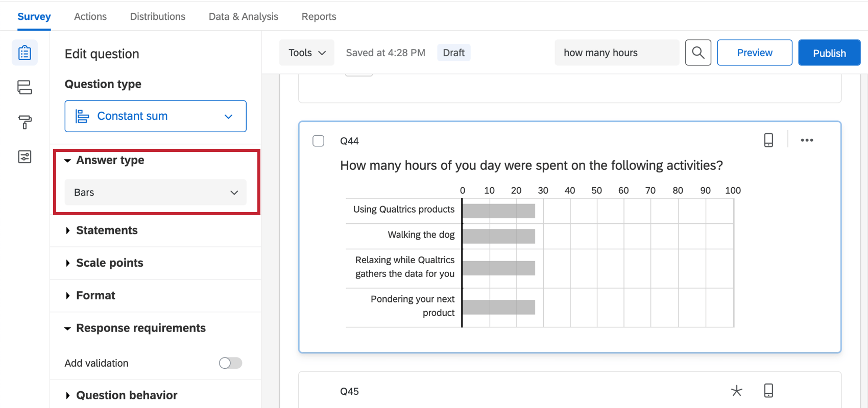Click the asterisk icon on Q45

point(736,391)
